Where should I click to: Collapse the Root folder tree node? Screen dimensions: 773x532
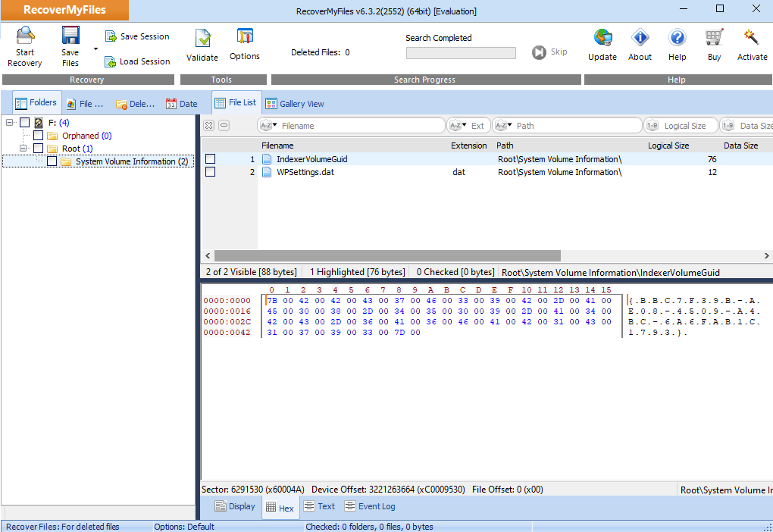tap(23, 148)
